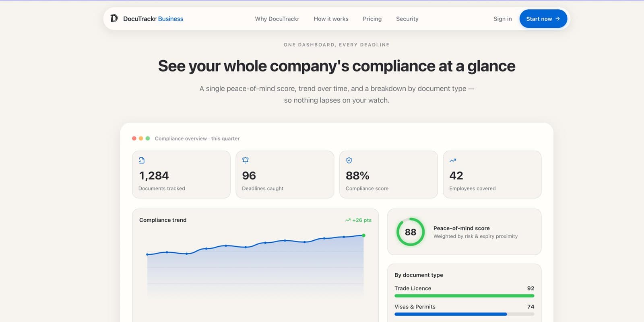Click the Trade Licence label
Screen dimensions: 644x322
pyautogui.click(x=413, y=288)
